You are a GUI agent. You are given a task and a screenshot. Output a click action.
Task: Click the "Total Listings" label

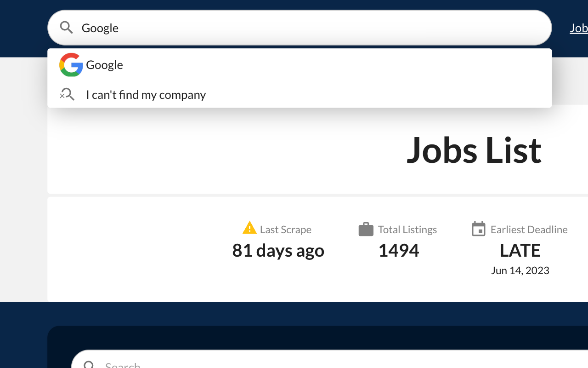(407, 230)
